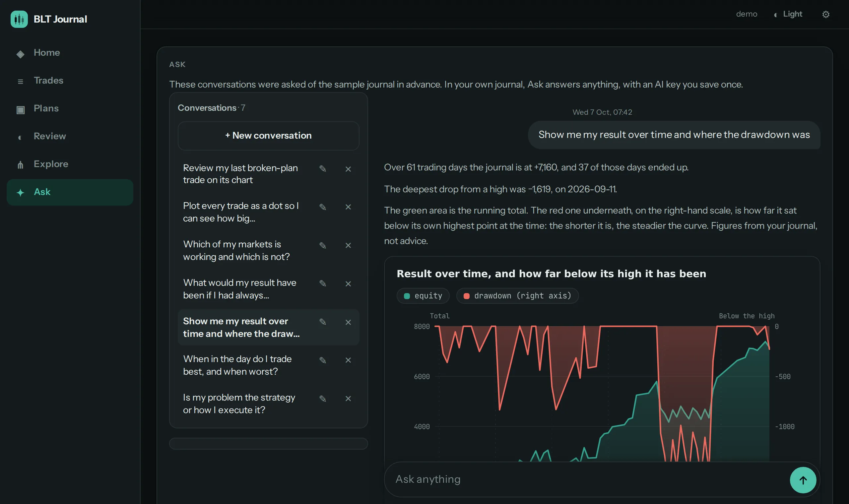Delete 'Which of my markets' conversation
The image size is (849, 504).
pos(348,245)
